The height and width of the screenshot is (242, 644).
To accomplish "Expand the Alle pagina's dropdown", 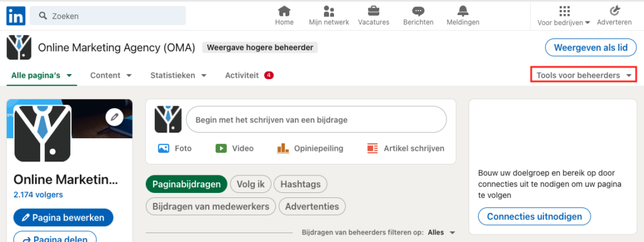I will 42,75.
